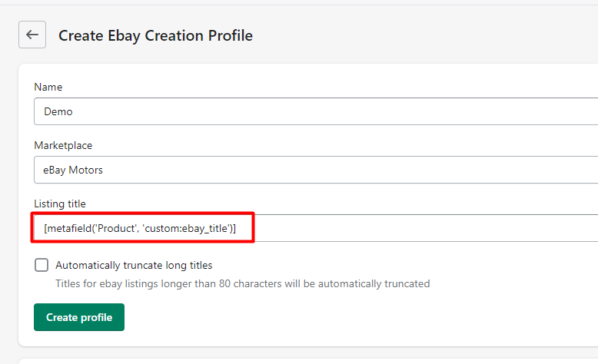Click empty space right of 'Demo' in Name
The image size is (598, 364).
tap(346, 111)
